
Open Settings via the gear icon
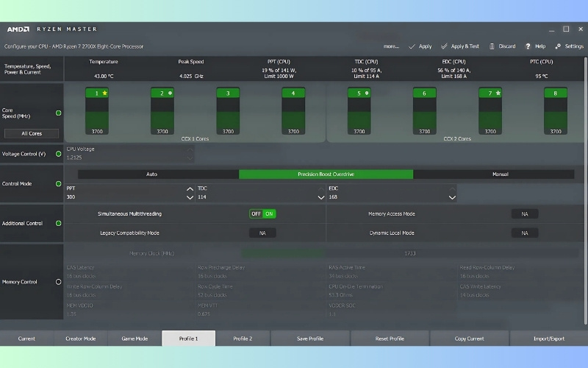(559, 46)
